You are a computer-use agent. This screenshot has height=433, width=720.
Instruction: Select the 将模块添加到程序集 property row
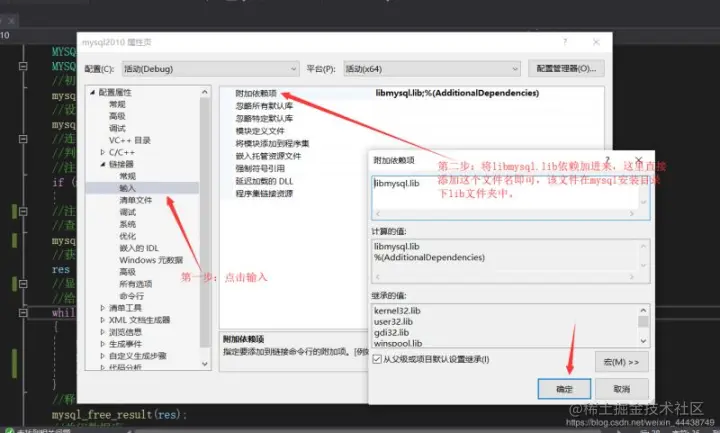coord(272,143)
